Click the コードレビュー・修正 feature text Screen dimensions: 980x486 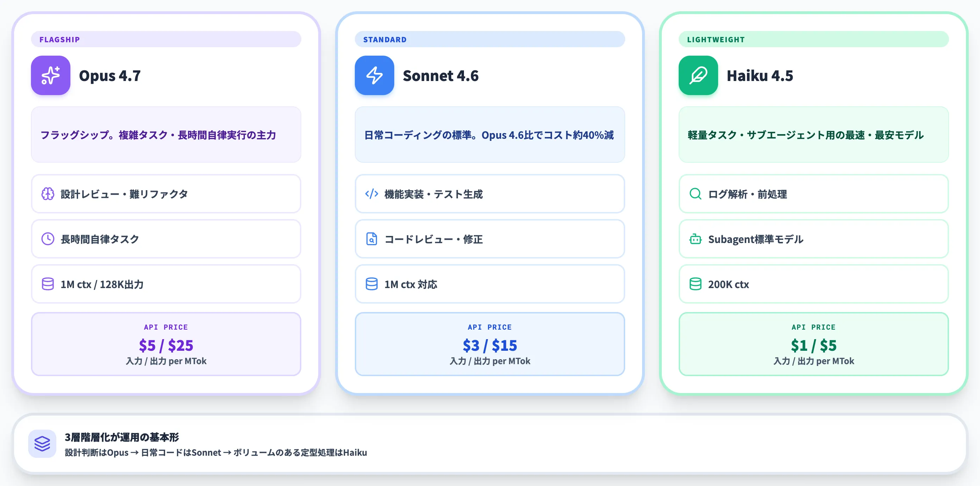coord(434,239)
